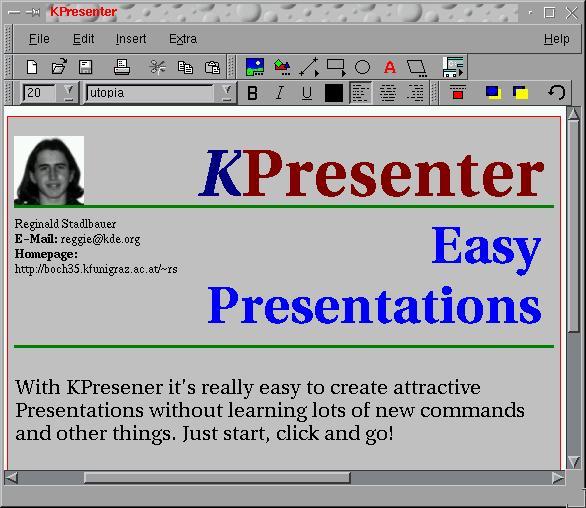Screen dimensions: 586x508
Task: Toggle underline formatting
Action: coord(307,93)
